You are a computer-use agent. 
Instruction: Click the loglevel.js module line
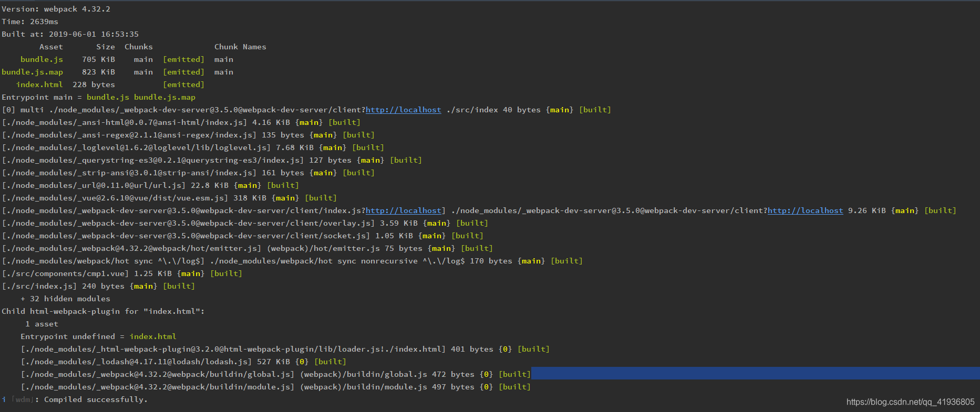coord(193,147)
